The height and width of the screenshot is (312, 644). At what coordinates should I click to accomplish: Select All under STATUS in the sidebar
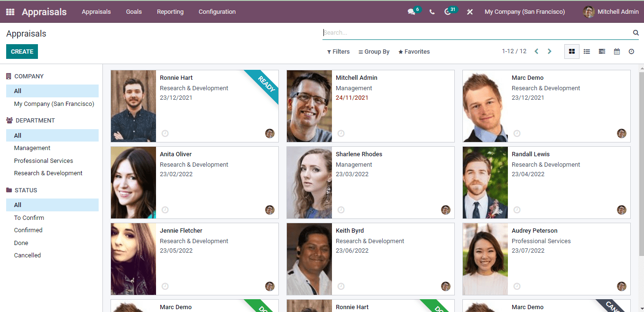point(52,205)
